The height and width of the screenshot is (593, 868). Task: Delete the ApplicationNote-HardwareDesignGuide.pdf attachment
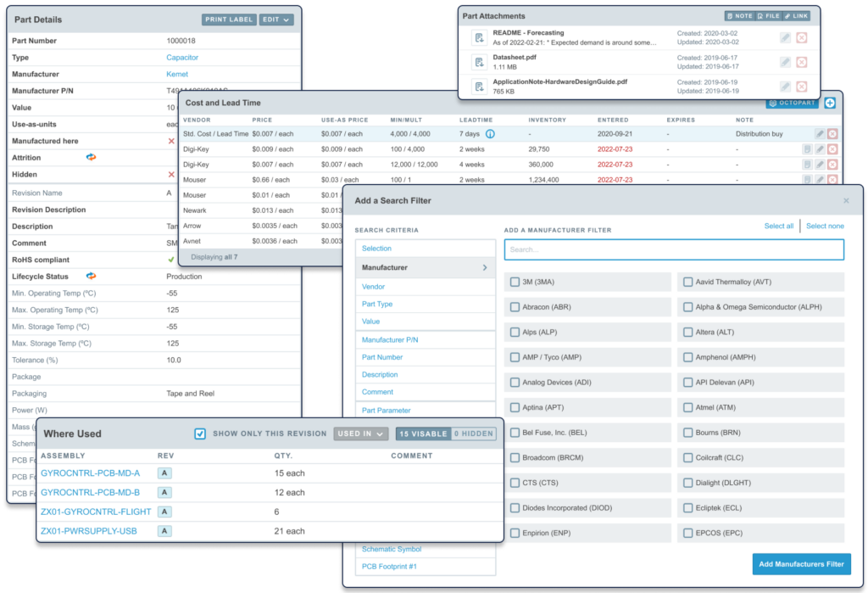pyautogui.click(x=802, y=87)
